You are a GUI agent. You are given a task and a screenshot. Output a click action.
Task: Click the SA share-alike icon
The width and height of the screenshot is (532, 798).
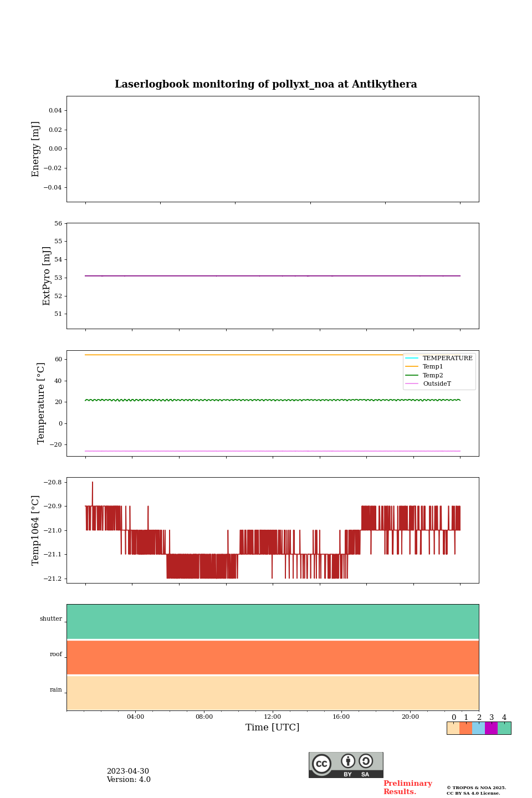coord(366,761)
